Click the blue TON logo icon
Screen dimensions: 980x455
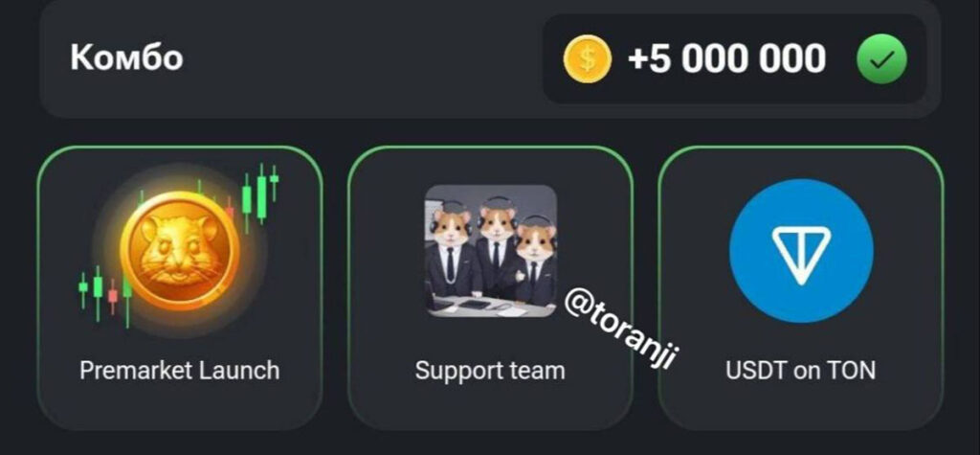801,251
